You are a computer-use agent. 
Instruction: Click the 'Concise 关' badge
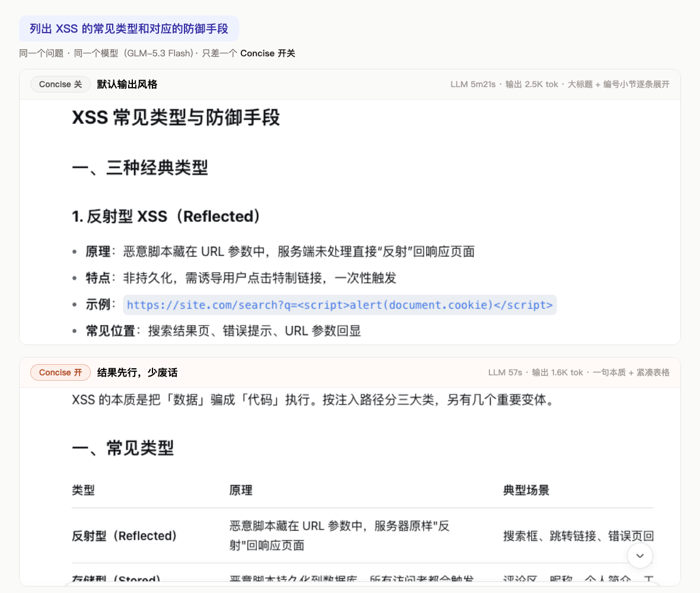[x=61, y=84]
